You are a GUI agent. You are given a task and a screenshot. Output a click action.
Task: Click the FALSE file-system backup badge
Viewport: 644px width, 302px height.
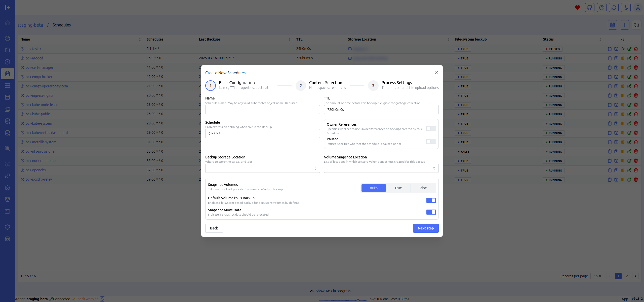point(464,152)
